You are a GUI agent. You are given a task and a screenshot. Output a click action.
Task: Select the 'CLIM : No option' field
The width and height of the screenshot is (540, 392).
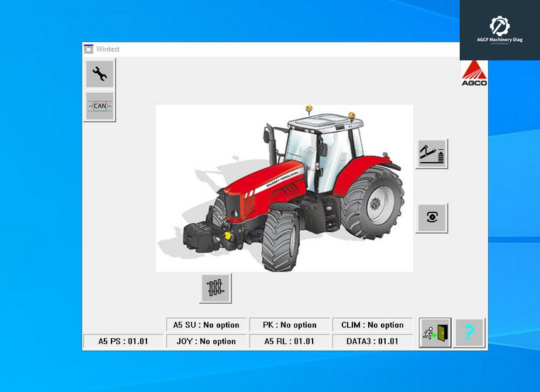point(372,325)
